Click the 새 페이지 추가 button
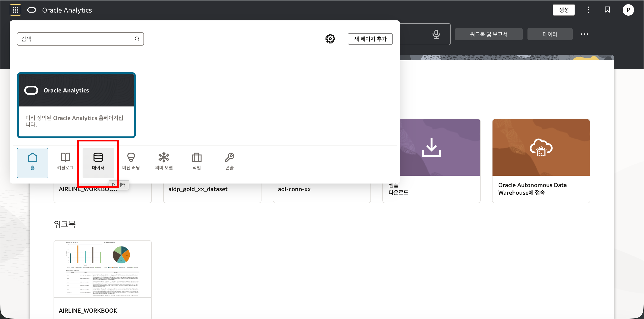The width and height of the screenshot is (644, 319). tap(370, 39)
